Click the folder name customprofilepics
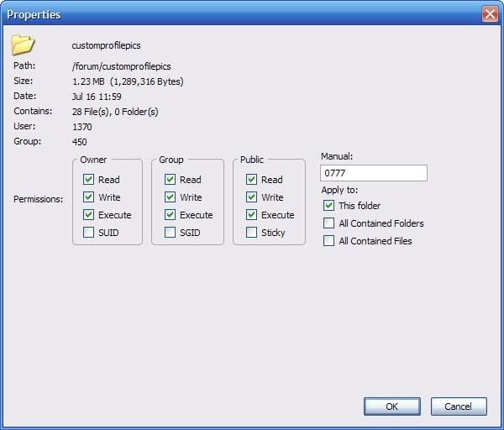 point(106,45)
